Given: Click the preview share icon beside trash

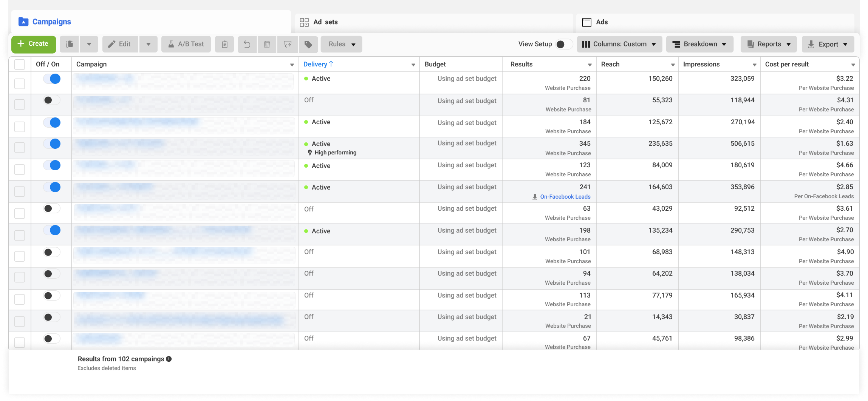Looking at the screenshot, I should 288,44.
